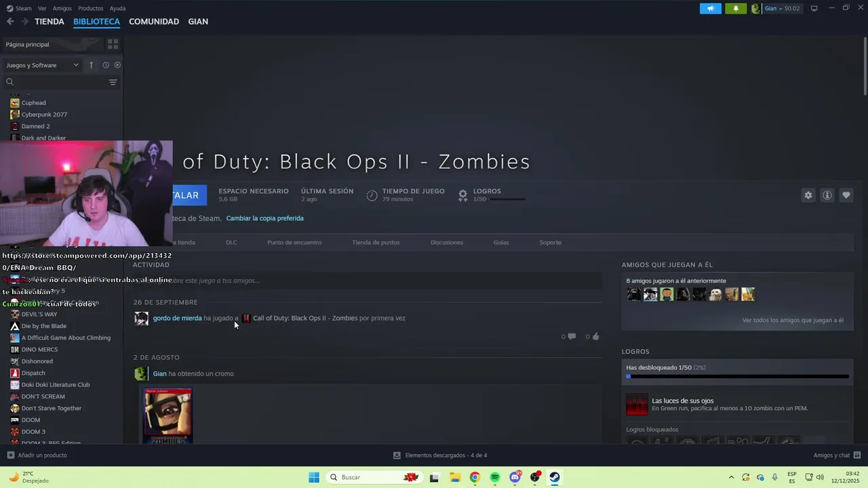Toggle the ready-to-play filter icon
The width and height of the screenshot is (868, 488).
pos(117,65)
